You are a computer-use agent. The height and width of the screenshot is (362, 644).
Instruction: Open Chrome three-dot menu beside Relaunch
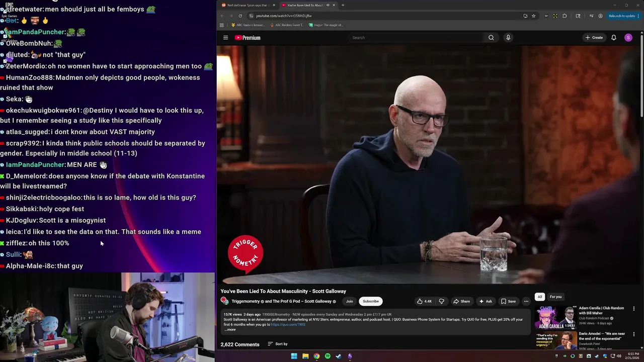639,16
